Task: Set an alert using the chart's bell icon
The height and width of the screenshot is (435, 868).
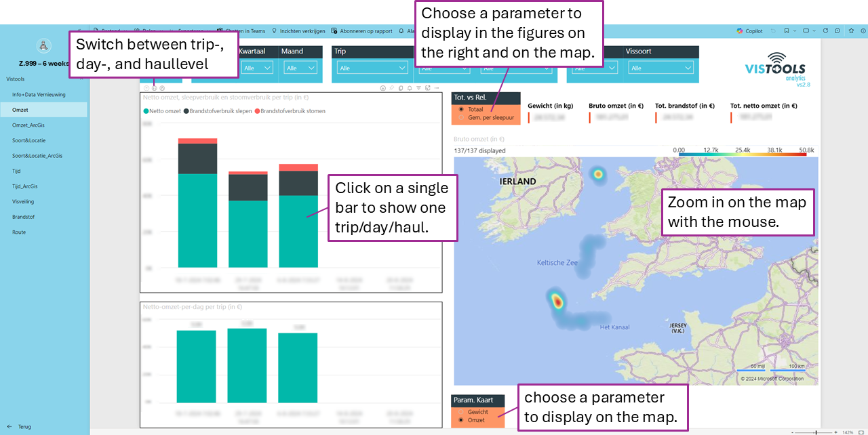Action: point(410,88)
